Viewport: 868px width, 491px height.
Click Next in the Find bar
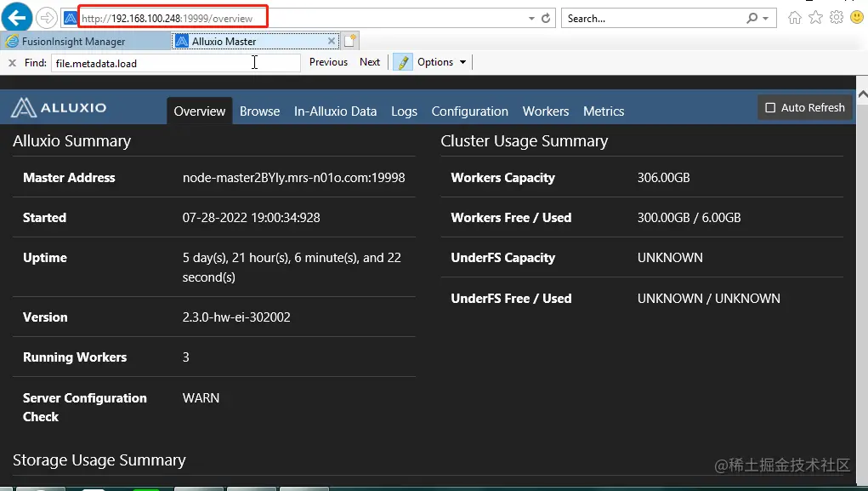(370, 62)
